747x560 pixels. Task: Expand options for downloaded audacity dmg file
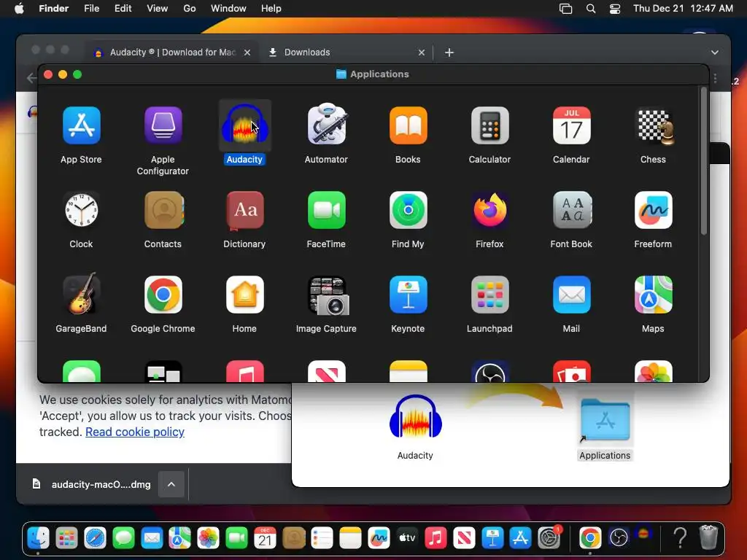(171, 484)
